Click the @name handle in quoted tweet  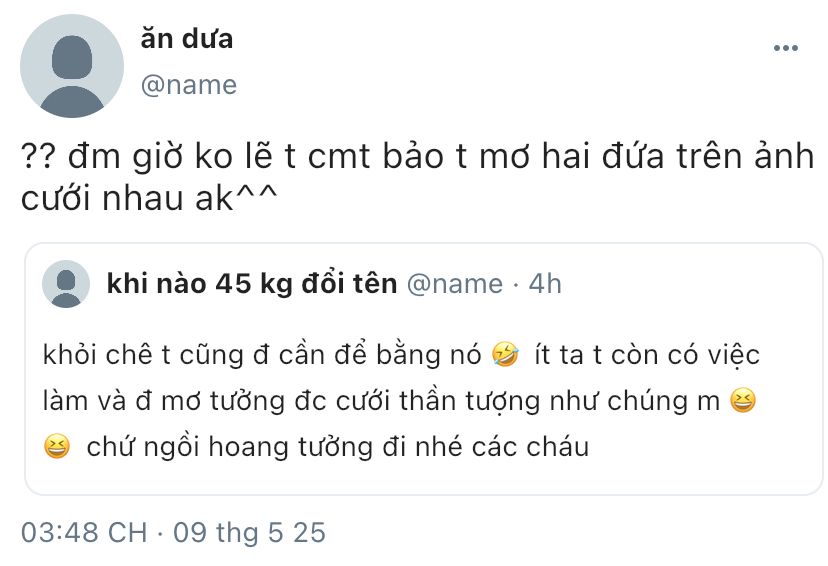pos(455,285)
